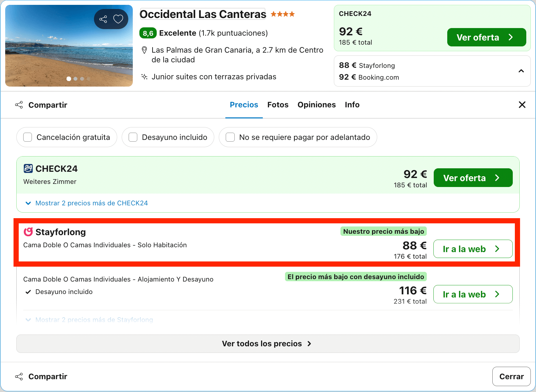Click the 176 € total text

[410, 256]
